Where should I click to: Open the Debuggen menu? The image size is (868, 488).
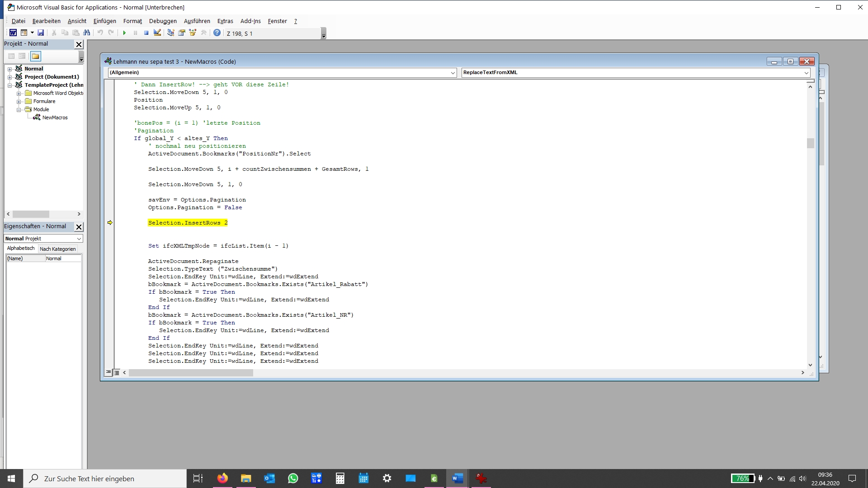[163, 21]
